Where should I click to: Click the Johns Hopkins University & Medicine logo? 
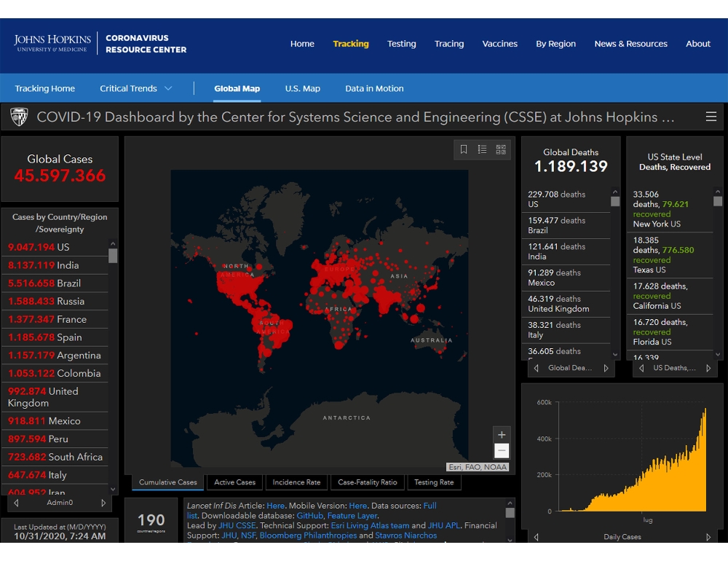52,43
